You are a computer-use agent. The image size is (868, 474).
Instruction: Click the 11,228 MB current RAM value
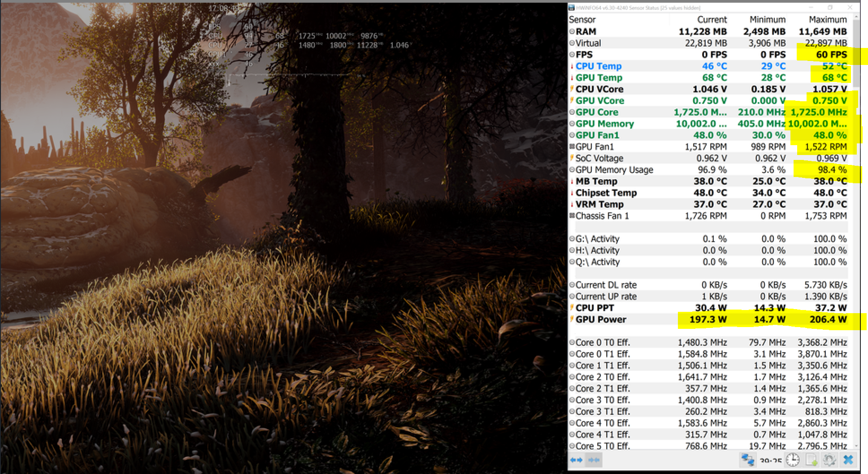[x=703, y=32]
